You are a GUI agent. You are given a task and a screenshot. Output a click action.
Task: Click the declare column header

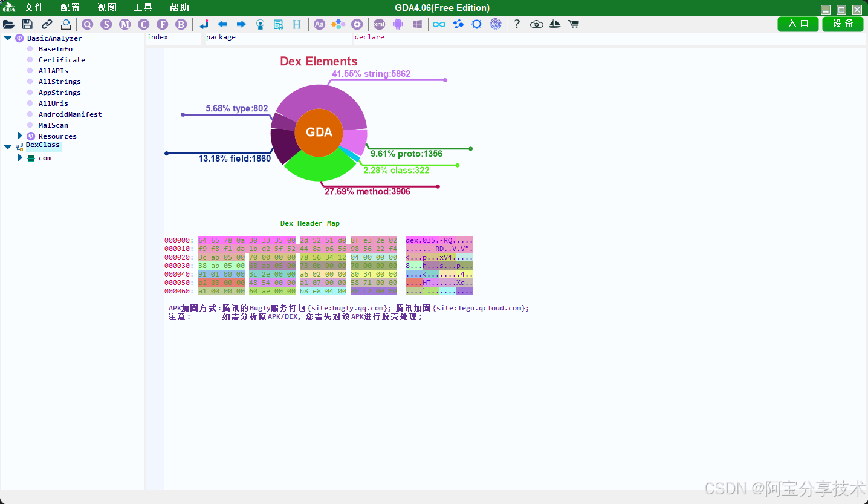610,39
